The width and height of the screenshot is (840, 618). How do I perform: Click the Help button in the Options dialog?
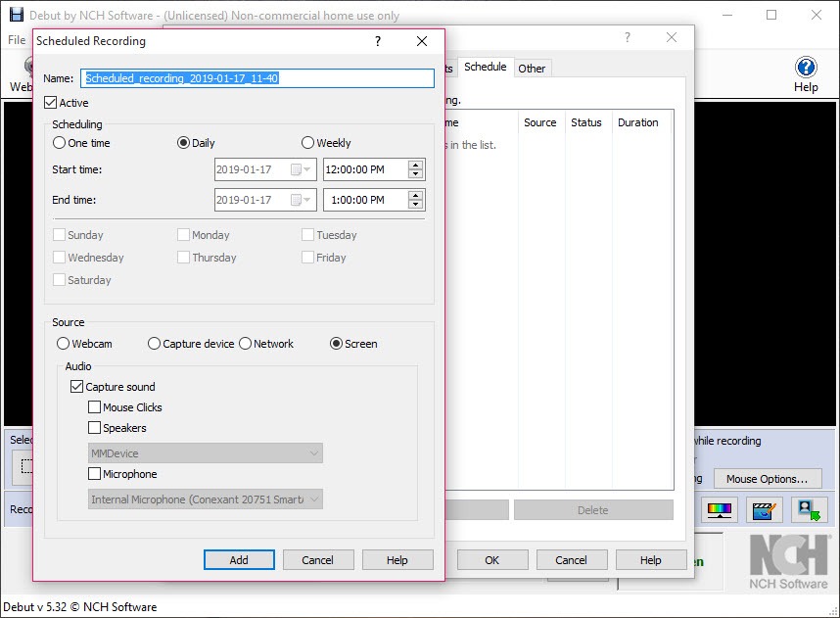click(x=650, y=560)
